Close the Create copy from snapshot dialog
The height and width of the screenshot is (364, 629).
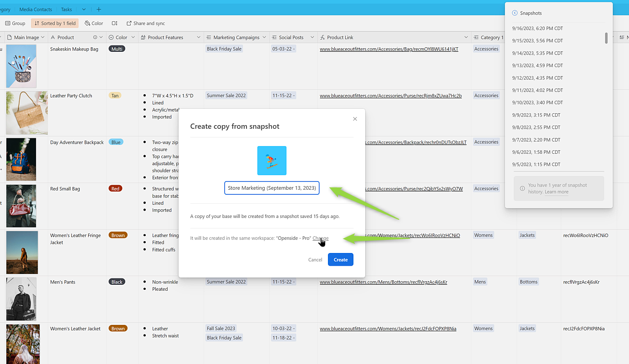click(355, 119)
